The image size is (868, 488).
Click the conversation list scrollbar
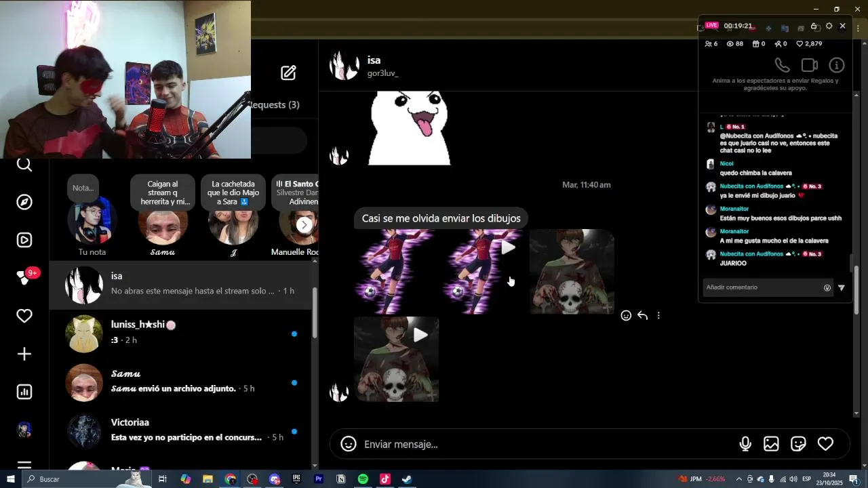click(315, 314)
